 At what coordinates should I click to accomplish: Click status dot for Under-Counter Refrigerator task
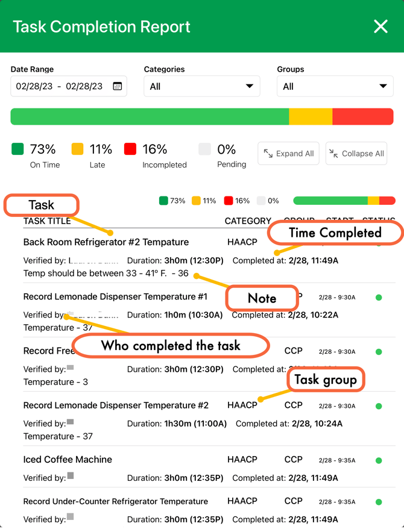coord(379,502)
